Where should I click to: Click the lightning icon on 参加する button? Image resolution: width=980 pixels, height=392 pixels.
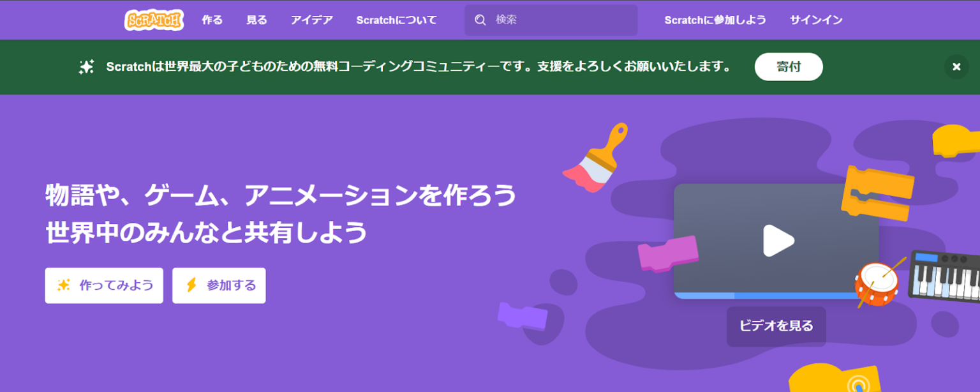[x=193, y=285]
